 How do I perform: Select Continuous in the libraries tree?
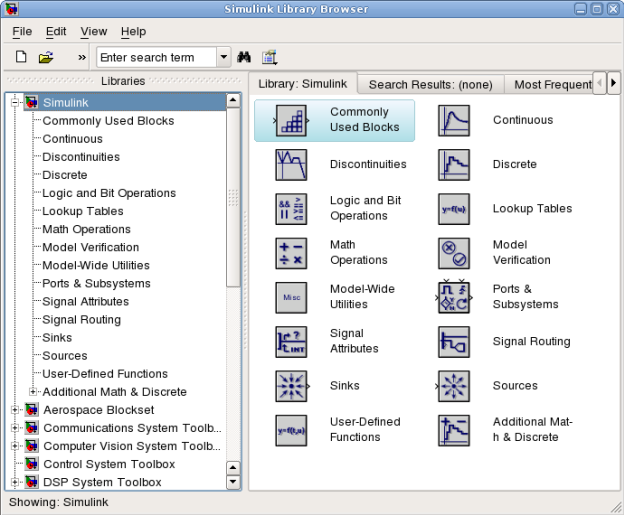click(x=72, y=139)
